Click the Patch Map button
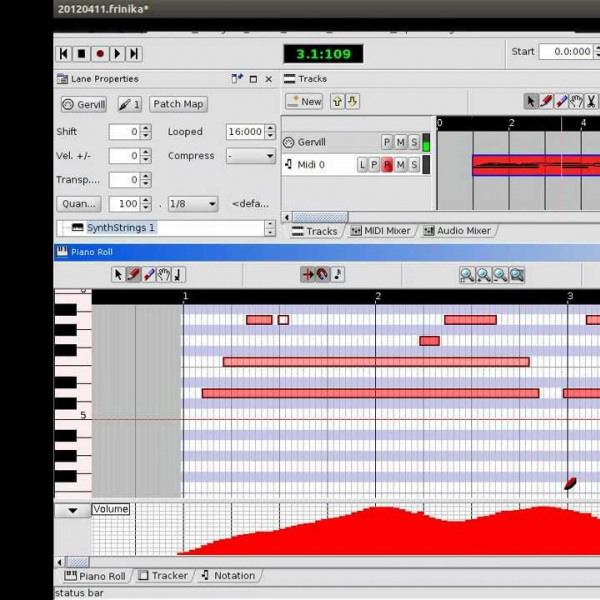Viewport: 600px width, 600px height. click(x=178, y=104)
